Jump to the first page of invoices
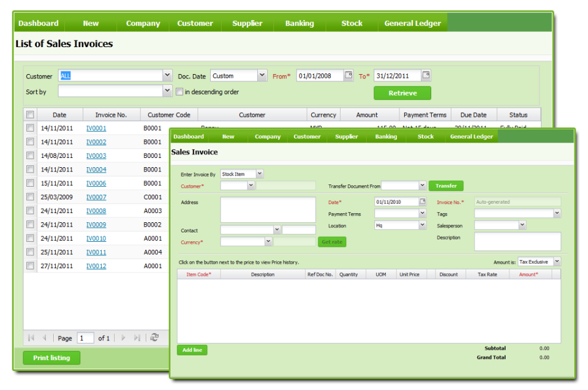588x390 pixels. pyautogui.click(x=31, y=337)
